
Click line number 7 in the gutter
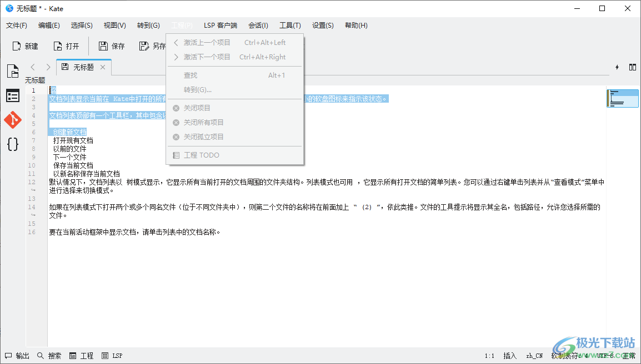pos(33,140)
